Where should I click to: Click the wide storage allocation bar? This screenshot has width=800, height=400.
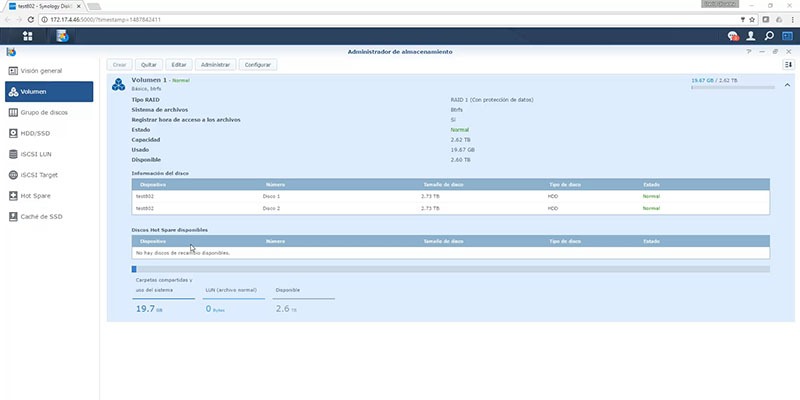451,269
